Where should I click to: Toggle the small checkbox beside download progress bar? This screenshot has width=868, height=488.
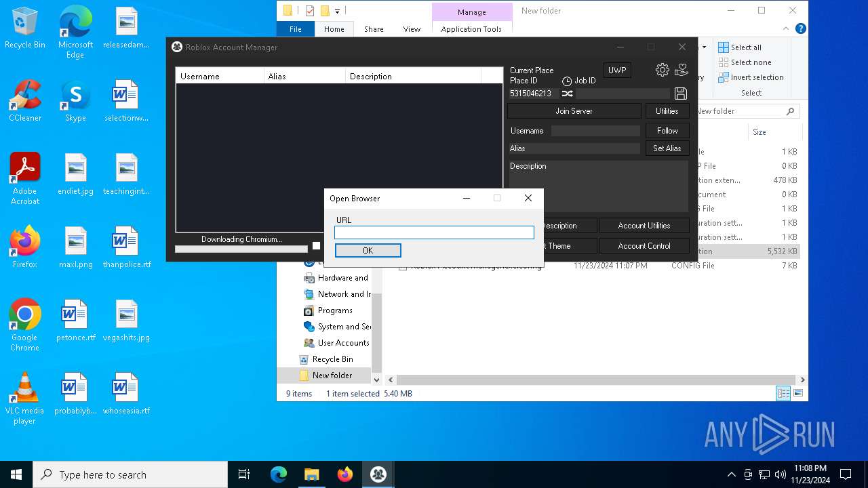pyautogui.click(x=316, y=246)
